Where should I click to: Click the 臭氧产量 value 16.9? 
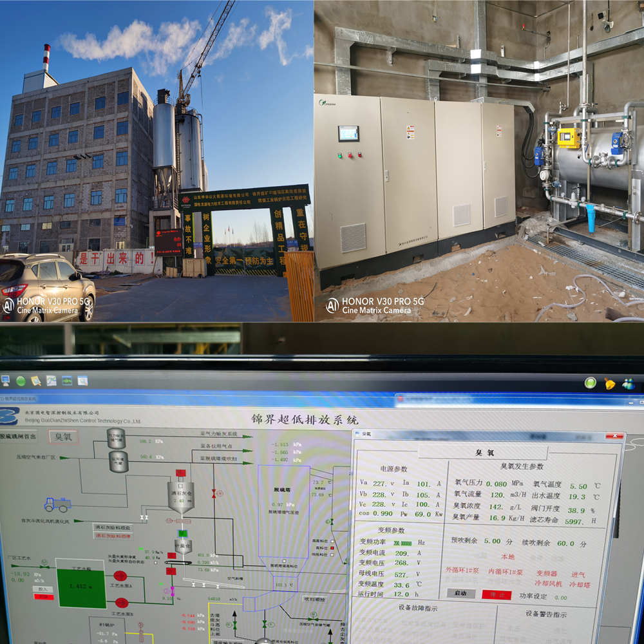(x=497, y=518)
